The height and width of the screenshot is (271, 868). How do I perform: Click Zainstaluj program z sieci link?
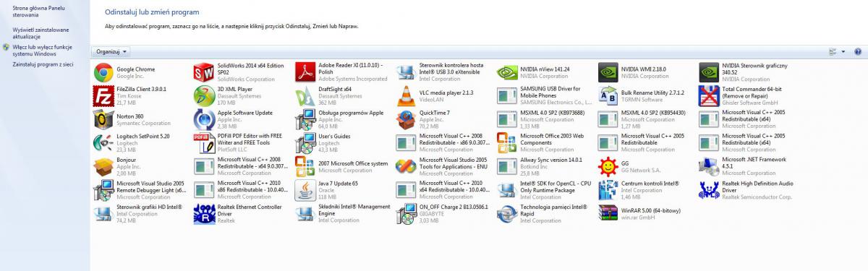[43, 64]
